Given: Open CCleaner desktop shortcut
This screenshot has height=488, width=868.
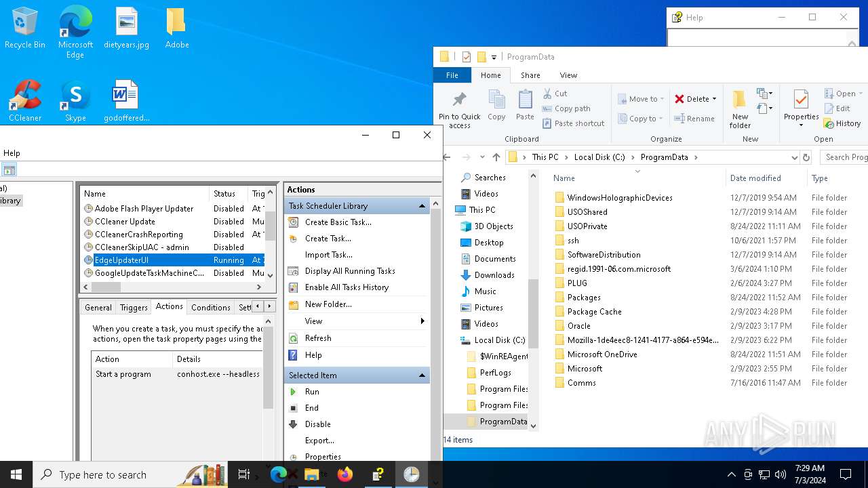Looking at the screenshot, I should (x=25, y=101).
